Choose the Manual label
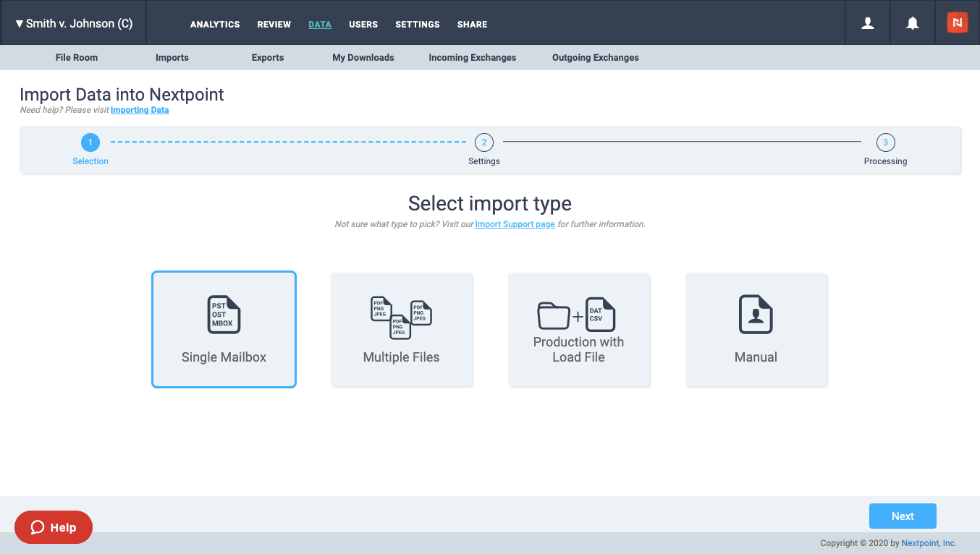Image resolution: width=980 pixels, height=554 pixels. coord(756,357)
